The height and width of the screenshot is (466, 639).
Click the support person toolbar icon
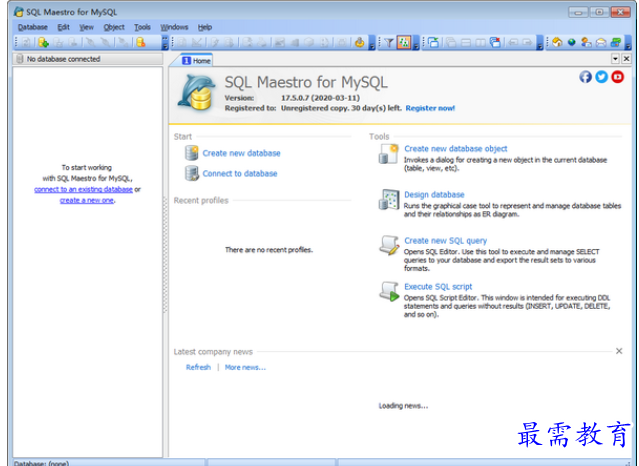pyautogui.click(x=586, y=42)
